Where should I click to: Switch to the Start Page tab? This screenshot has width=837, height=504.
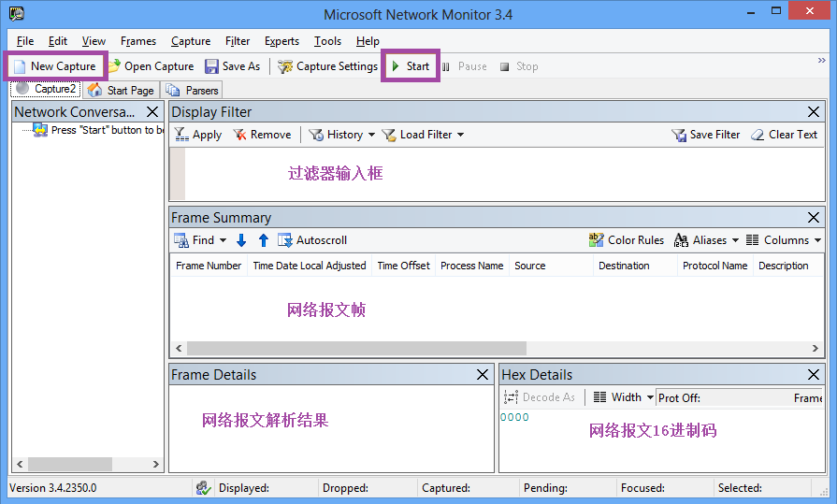pyautogui.click(x=122, y=90)
